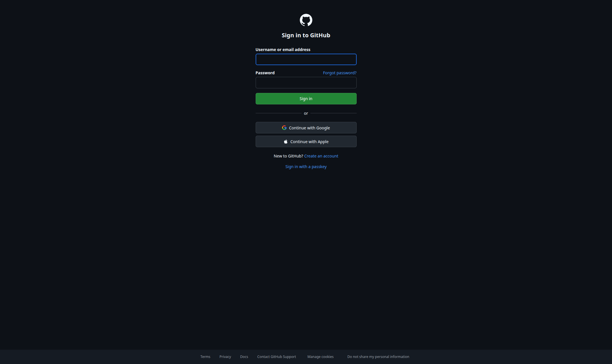
Task: Click the Apple icon on the Apple button
Action: [286, 141]
